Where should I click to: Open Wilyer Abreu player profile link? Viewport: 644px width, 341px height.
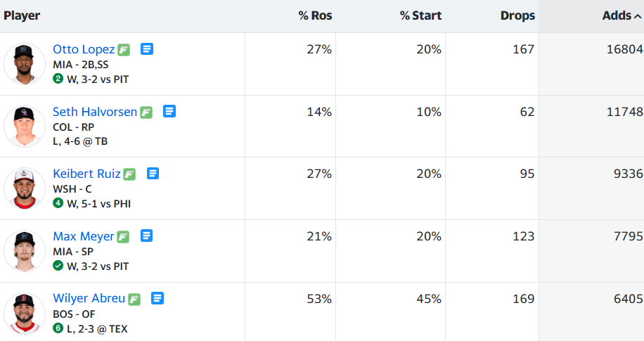pos(89,298)
